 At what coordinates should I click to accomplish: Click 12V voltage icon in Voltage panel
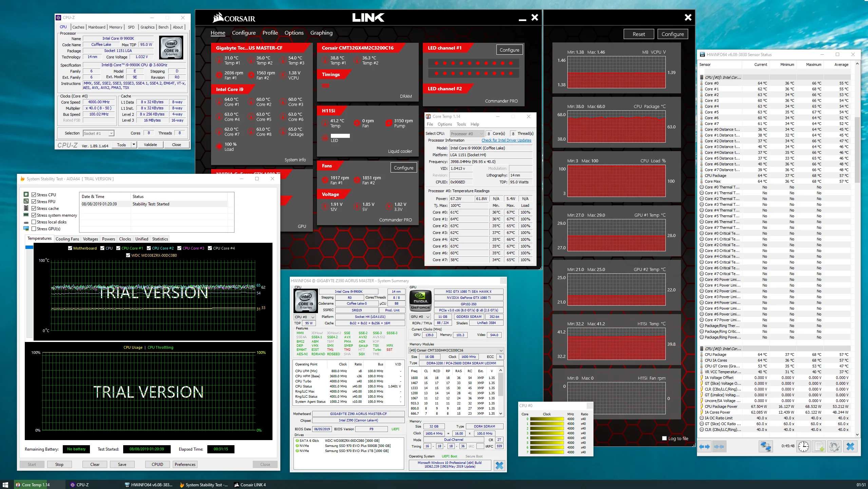coord(325,207)
